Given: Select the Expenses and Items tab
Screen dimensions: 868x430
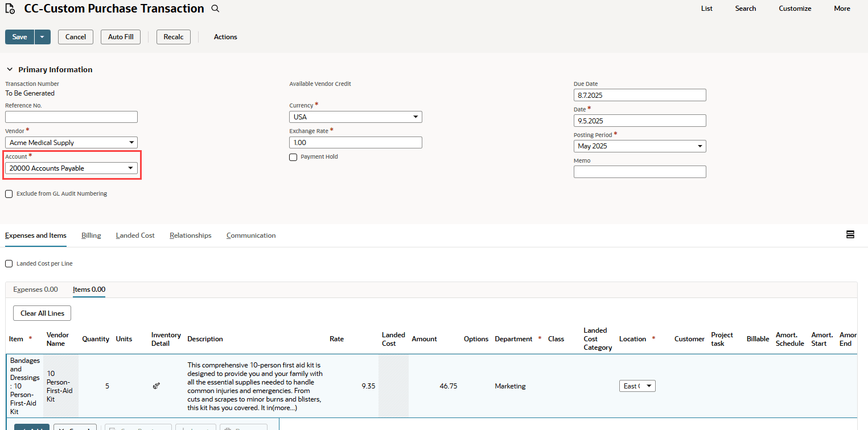Looking at the screenshot, I should pyautogui.click(x=36, y=235).
